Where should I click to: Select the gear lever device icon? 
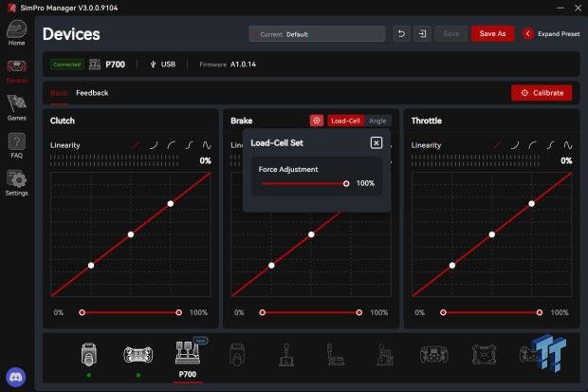pyautogui.click(x=385, y=354)
